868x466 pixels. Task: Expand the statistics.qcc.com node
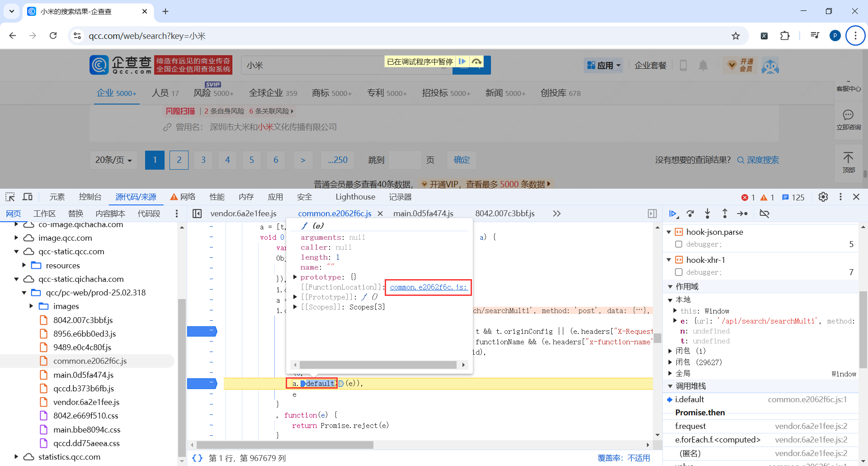(x=16, y=457)
